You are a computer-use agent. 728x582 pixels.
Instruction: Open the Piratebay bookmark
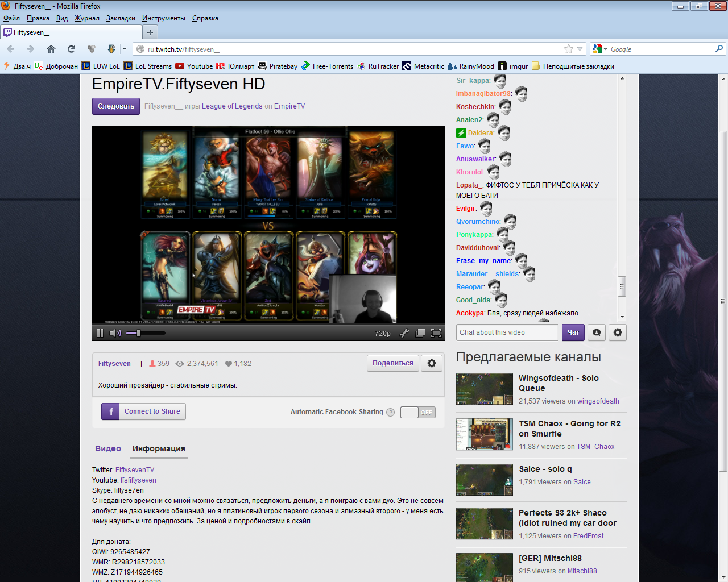(278, 66)
